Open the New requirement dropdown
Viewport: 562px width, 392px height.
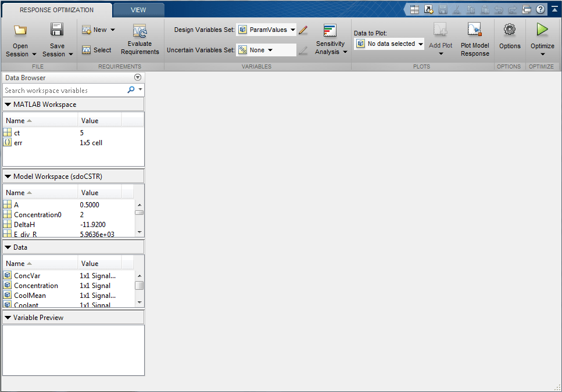98,30
